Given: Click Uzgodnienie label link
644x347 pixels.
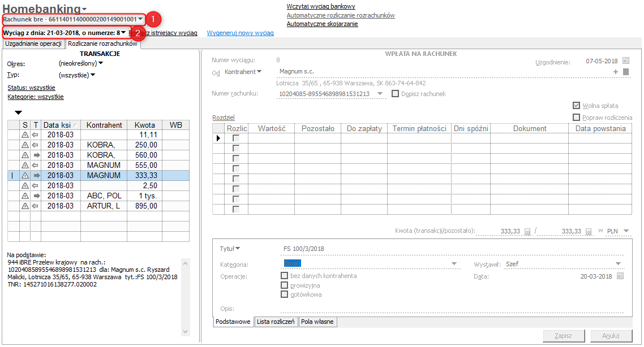Looking at the screenshot, I should pos(553,62).
